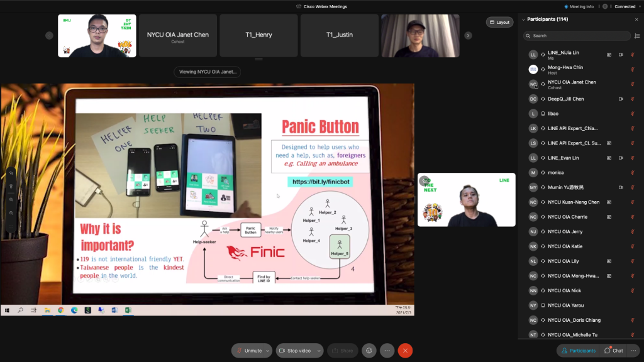Click the sort participants list icon
The width and height of the screenshot is (644, 362).
click(637, 36)
